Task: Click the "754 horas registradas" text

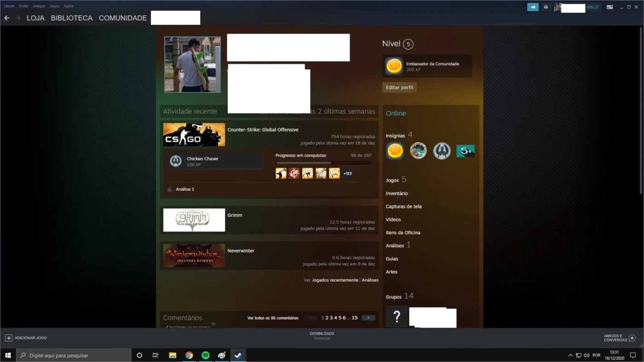Action: click(x=353, y=136)
